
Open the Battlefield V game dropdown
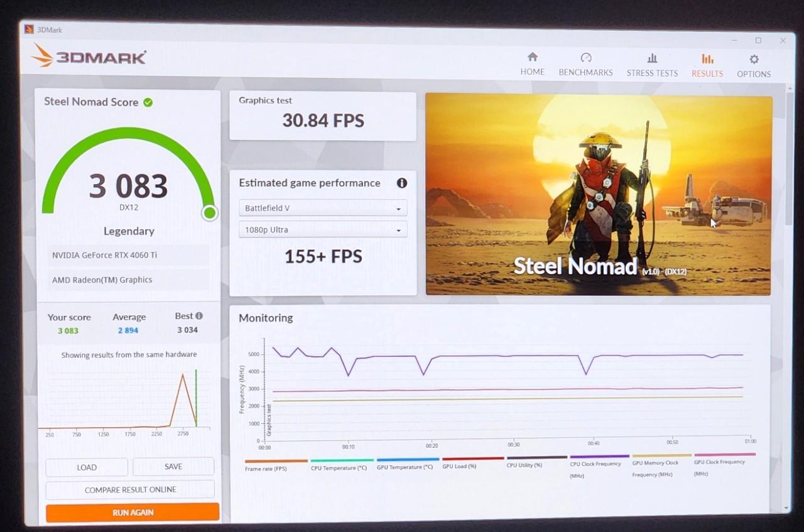point(323,208)
